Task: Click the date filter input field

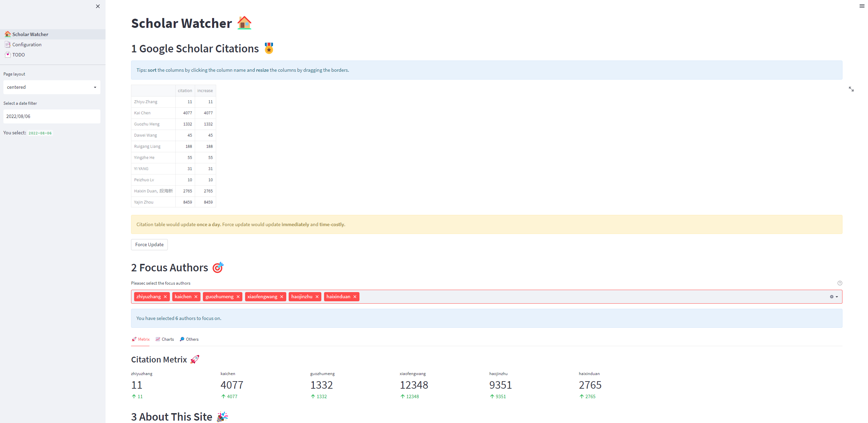Action: click(52, 116)
